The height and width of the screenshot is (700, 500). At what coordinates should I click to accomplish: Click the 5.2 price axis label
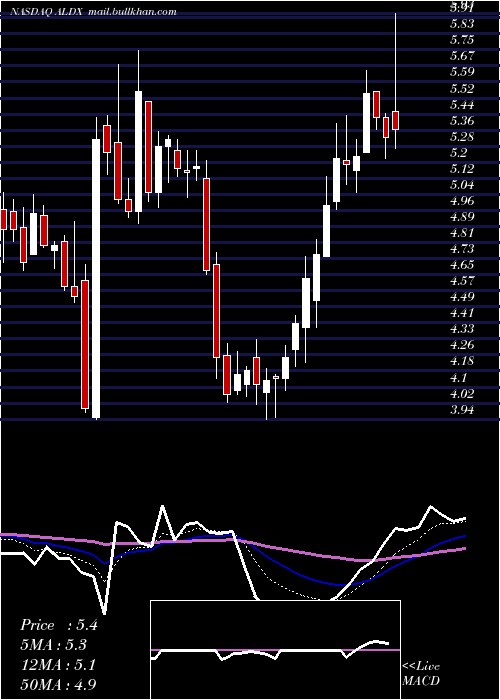coord(458,153)
